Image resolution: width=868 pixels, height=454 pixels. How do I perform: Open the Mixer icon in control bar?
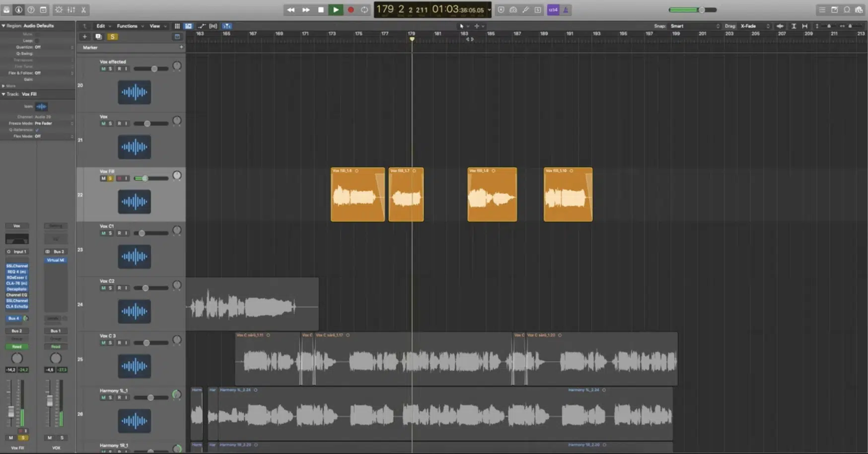72,9
